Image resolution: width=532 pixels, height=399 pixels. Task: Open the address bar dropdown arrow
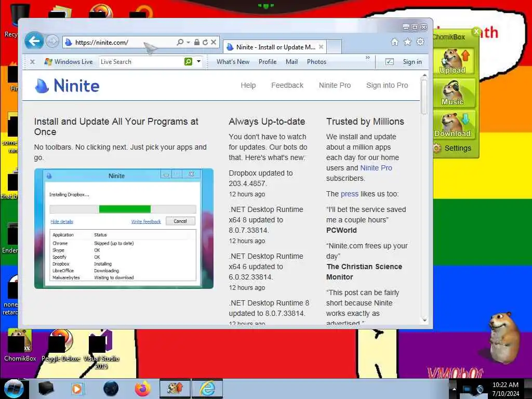(188, 42)
